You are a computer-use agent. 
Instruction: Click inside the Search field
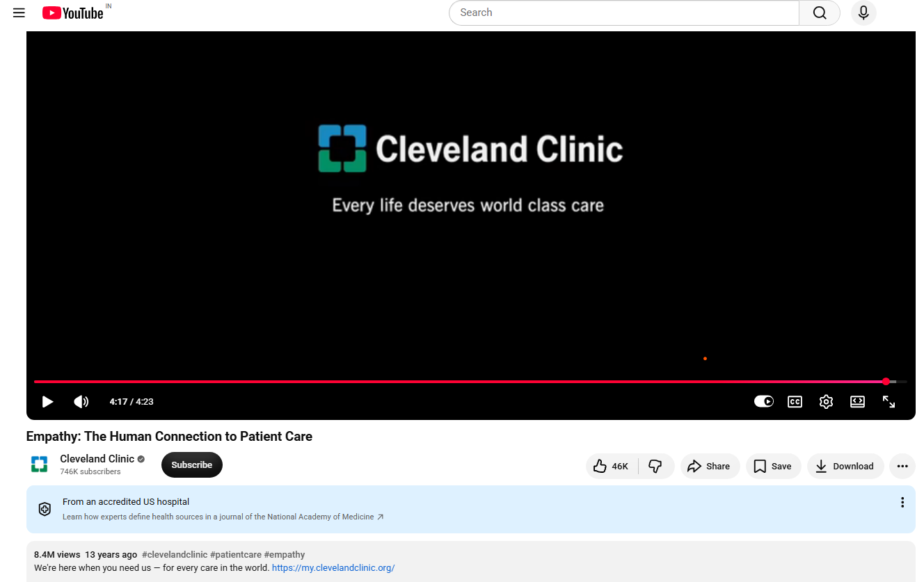[x=624, y=13]
